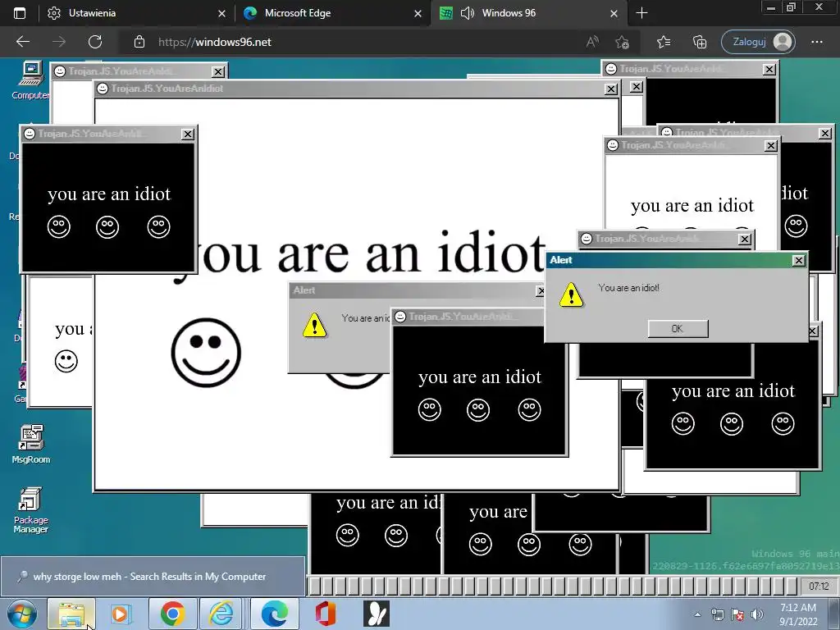Image resolution: width=840 pixels, height=630 pixels.
Task: Launch Google Chrome from taskbar
Action: tap(172, 614)
